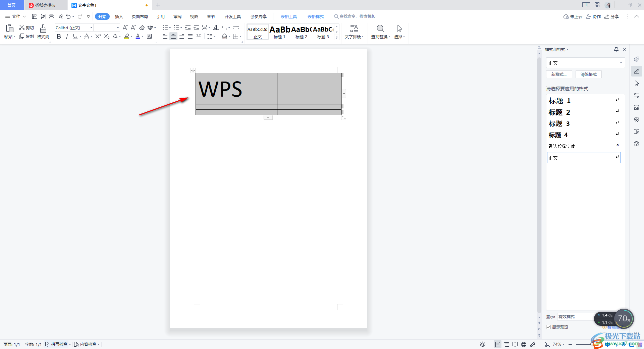Open the Calibri font name dropdown

(x=91, y=28)
